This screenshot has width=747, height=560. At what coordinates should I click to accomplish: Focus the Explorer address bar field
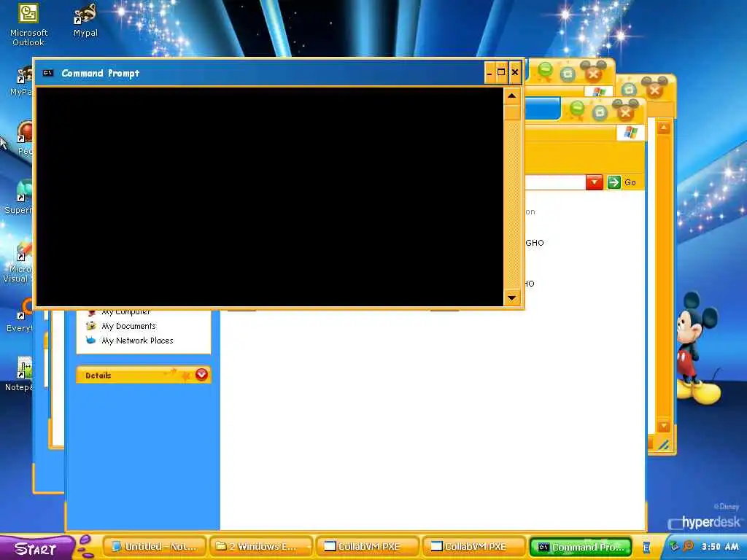pyautogui.click(x=555, y=182)
